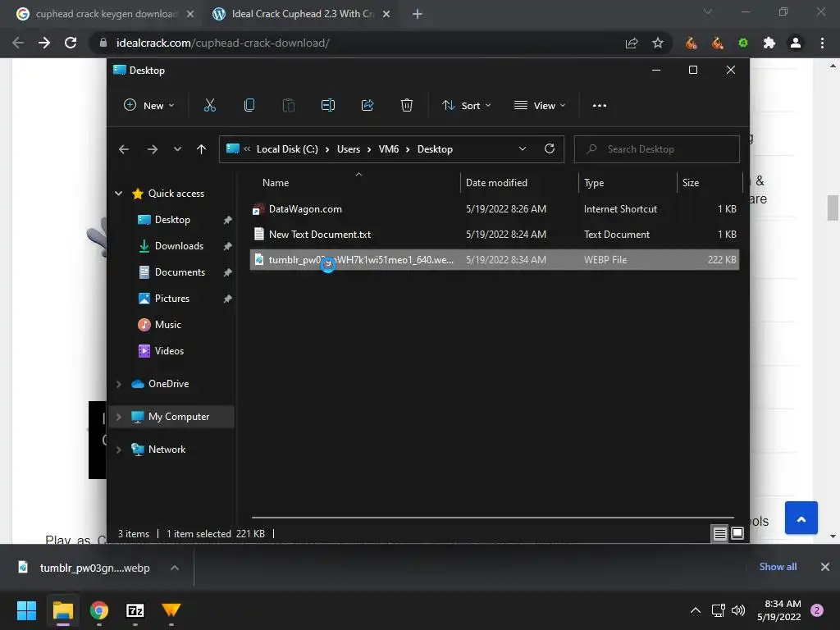Viewport: 840px width, 630px height.
Task: Sort by the Size column header
Action: click(x=691, y=183)
